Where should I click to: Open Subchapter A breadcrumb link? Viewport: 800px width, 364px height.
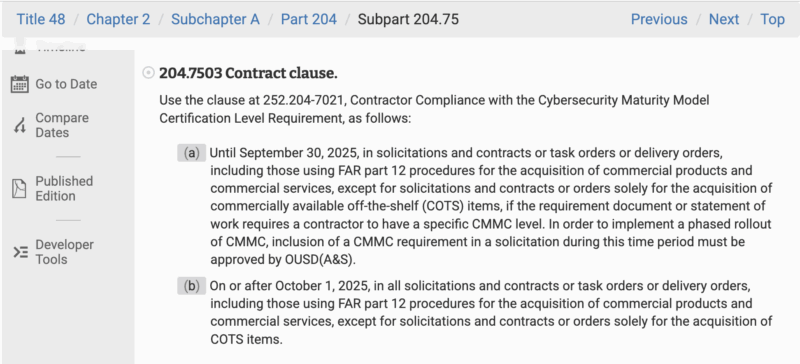(x=215, y=19)
